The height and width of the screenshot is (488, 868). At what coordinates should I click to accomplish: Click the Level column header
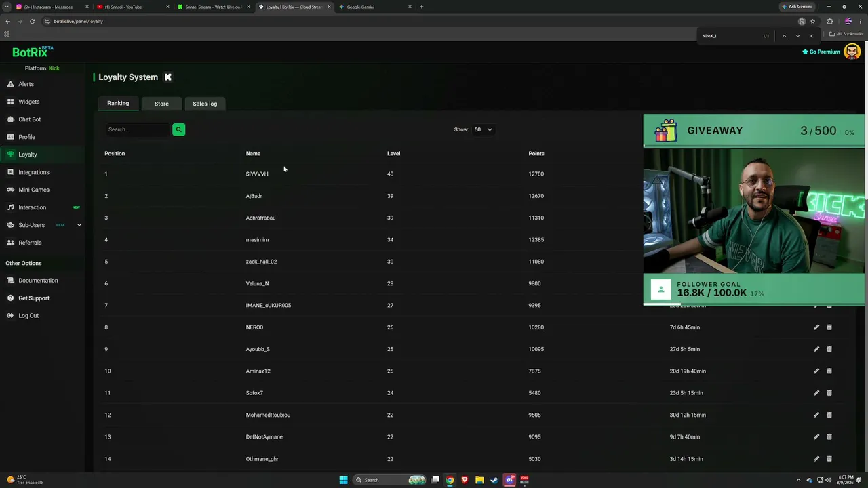(x=393, y=154)
